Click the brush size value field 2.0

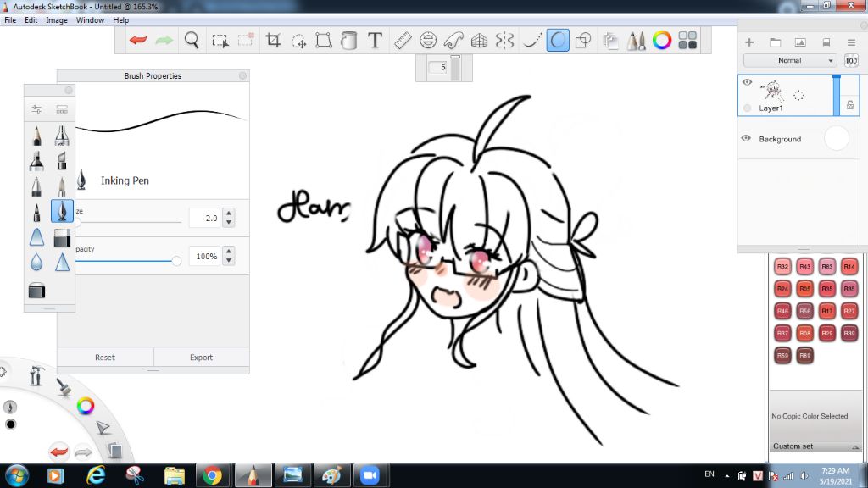click(x=204, y=218)
